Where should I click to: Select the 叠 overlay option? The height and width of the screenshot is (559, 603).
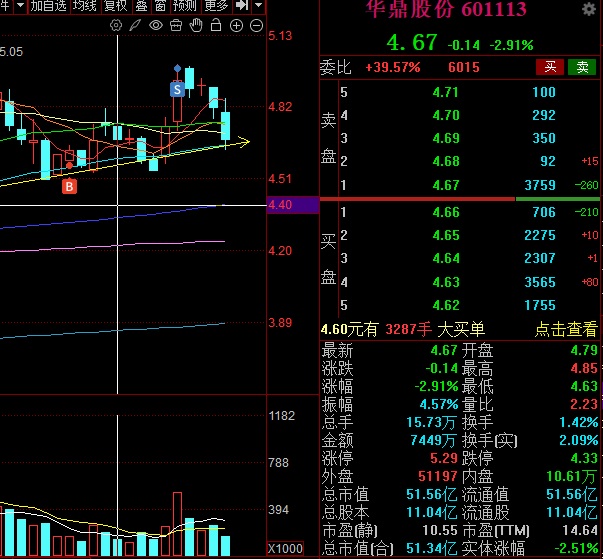coord(142,5)
